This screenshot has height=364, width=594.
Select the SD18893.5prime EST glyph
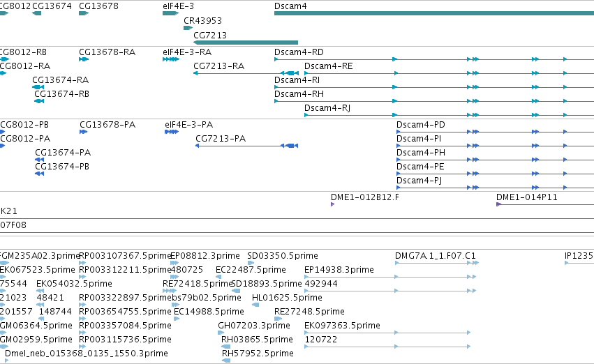(236, 291)
